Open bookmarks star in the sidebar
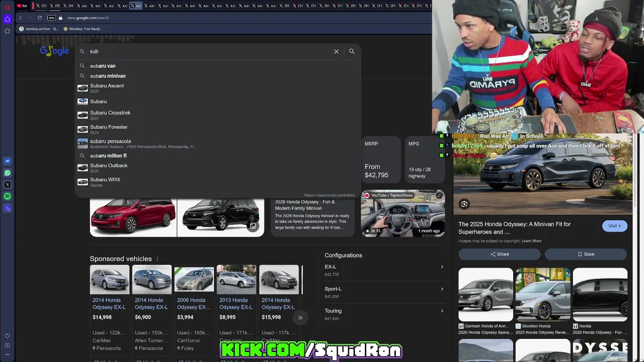The width and height of the screenshot is (644, 362). pos(7,31)
